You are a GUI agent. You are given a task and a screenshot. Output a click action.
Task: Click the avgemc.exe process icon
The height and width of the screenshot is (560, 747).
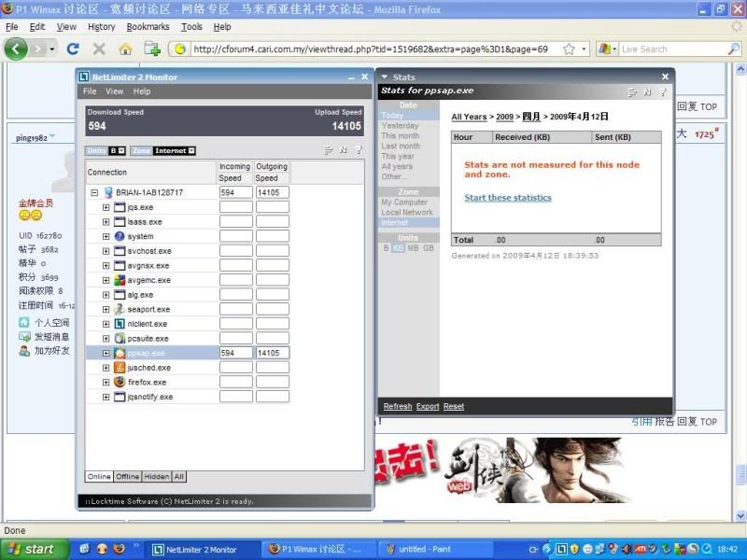click(120, 280)
